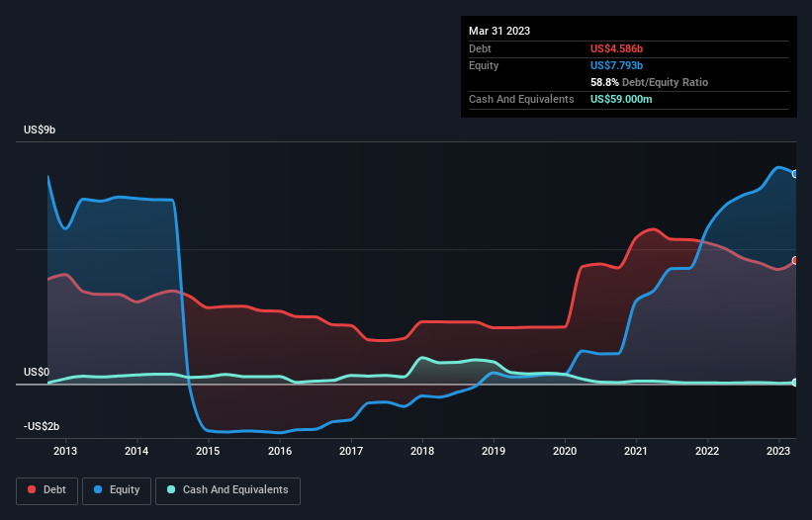Click the 2014 x-axis label
Screen dimensions: 812x520
[136, 451]
